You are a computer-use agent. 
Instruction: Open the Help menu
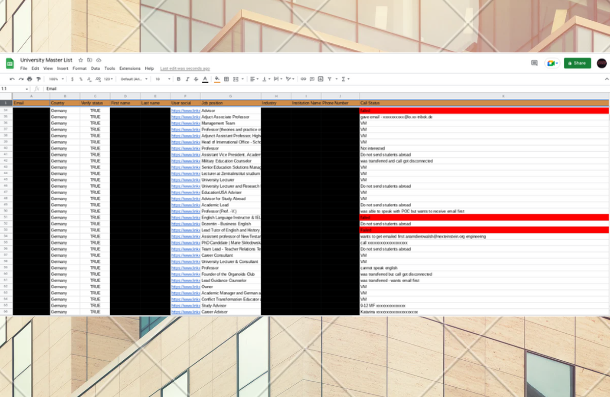pyautogui.click(x=149, y=69)
